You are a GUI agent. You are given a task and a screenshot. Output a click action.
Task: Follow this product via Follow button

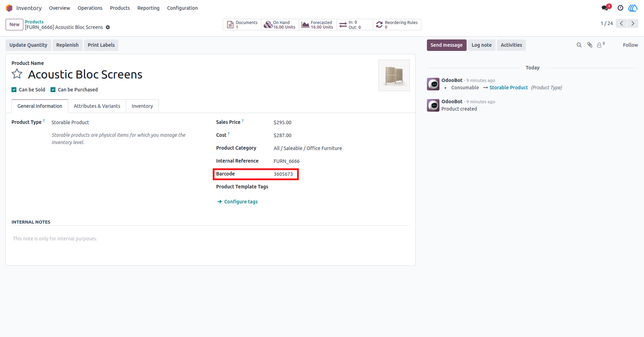coord(630,45)
